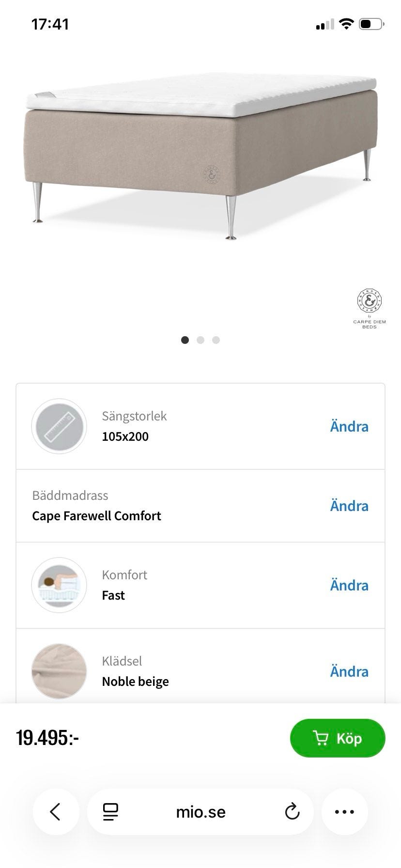
Task: Change the Klädsel Noble beige option
Action: point(349,672)
